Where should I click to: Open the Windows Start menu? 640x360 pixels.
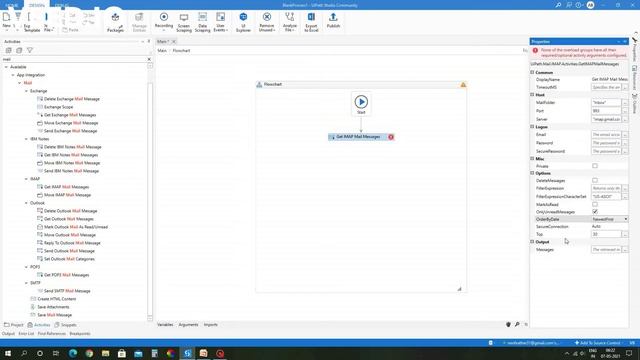[8, 353]
